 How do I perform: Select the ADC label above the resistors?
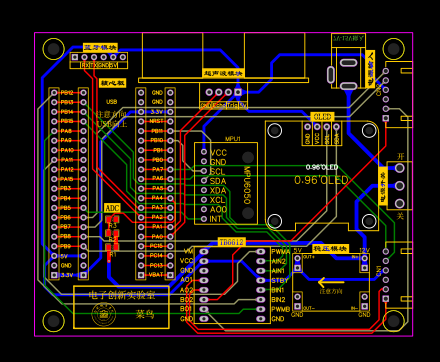coord(112,208)
